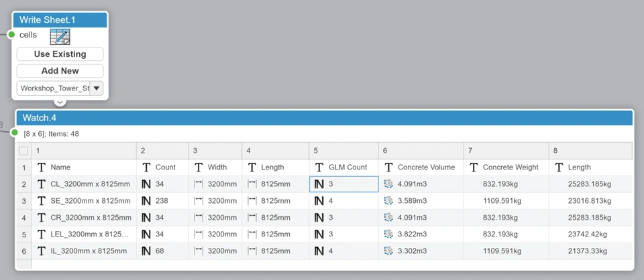
Task: Click the number icon next to count 238
Action: (x=146, y=201)
